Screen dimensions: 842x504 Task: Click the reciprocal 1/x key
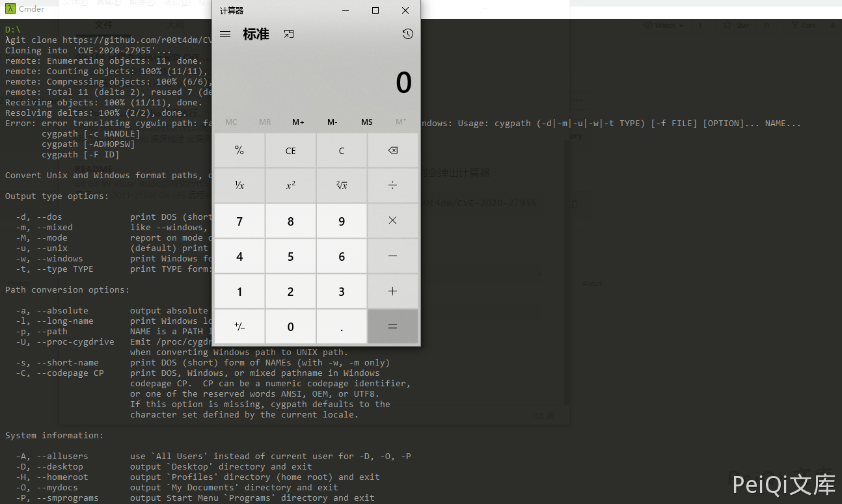pyautogui.click(x=239, y=185)
